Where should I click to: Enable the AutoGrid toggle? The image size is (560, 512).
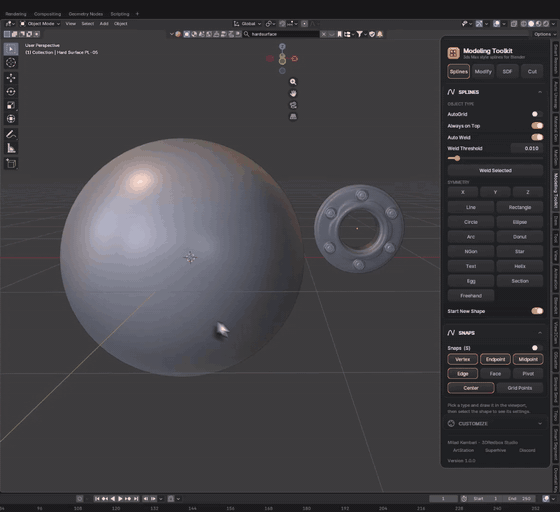pos(537,114)
